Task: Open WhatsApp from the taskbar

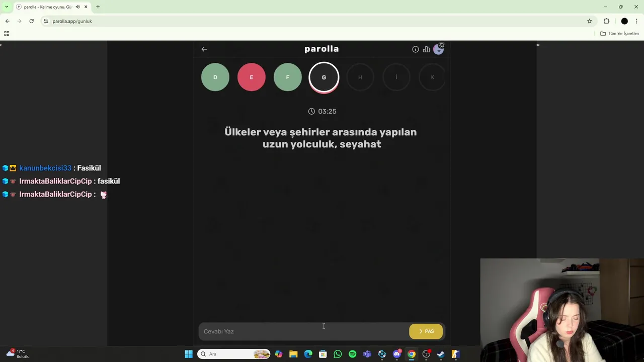Action: coord(338,354)
